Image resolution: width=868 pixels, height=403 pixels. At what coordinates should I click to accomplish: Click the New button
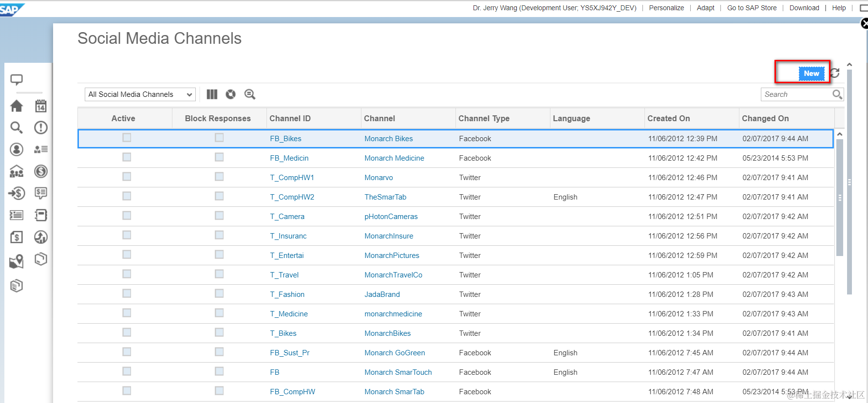click(811, 73)
